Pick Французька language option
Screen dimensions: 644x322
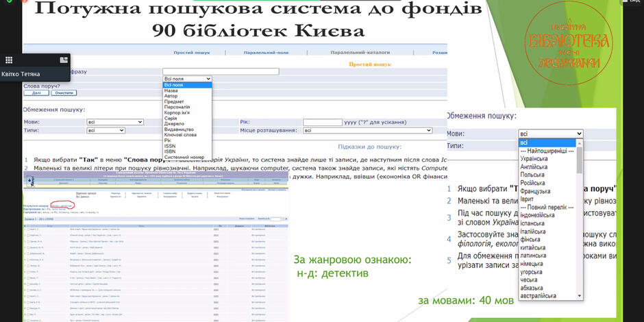click(x=535, y=191)
